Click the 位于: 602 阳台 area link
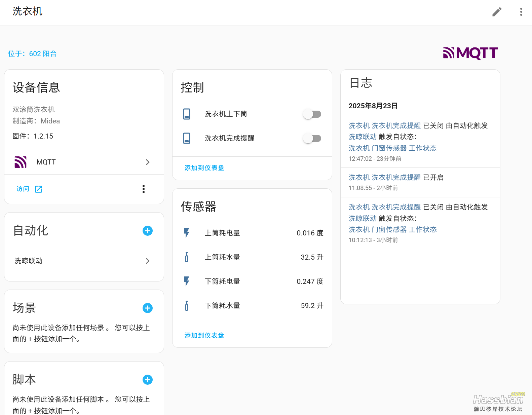 [x=32, y=54]
